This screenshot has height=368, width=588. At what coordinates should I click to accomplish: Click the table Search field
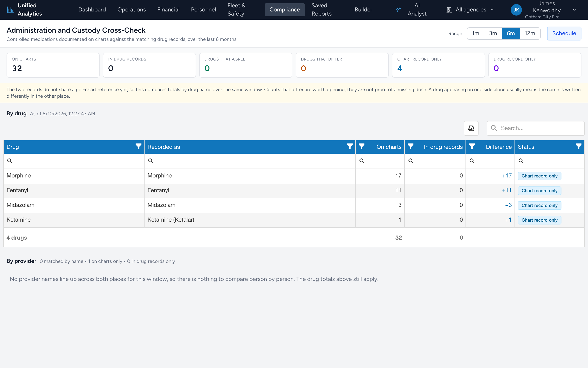coord(536,128)
